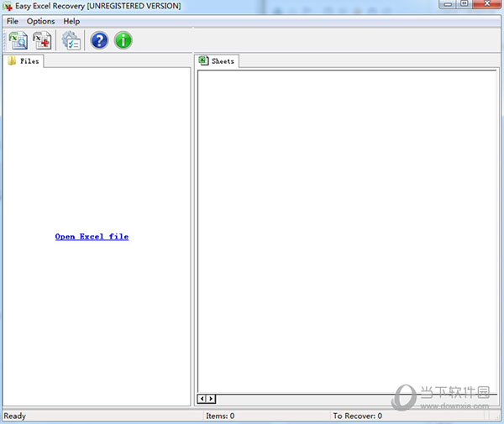The height and width of the screenshot is (424, 504).
Task: Click the Items: 0 status entry
Action: tap(220, 416)
